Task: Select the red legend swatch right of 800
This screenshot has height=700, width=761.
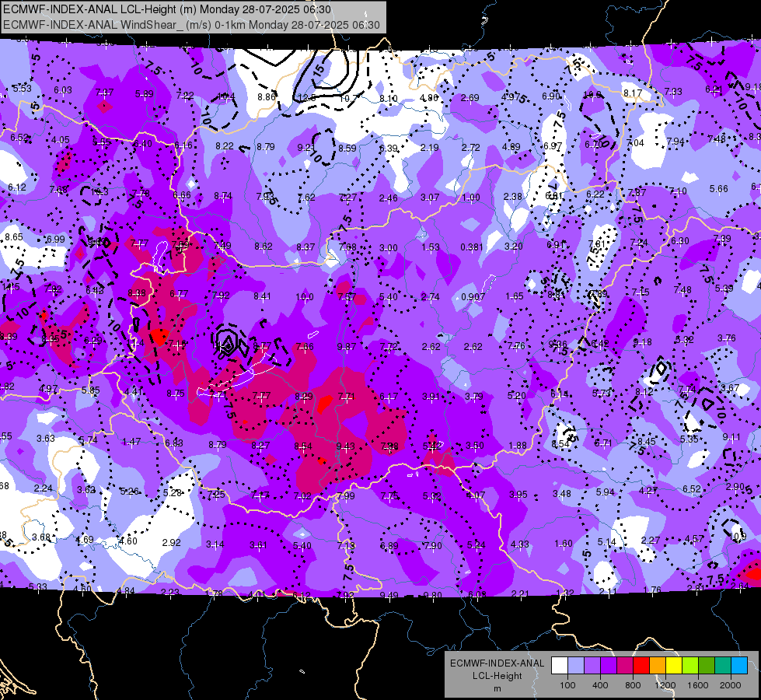Action: click(641, 666)
